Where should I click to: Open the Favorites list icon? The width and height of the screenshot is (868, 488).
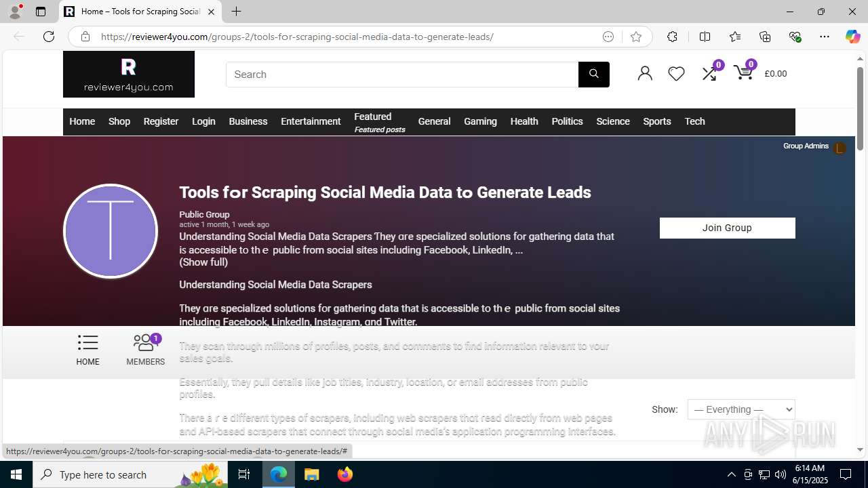click(x=735, y=37)
